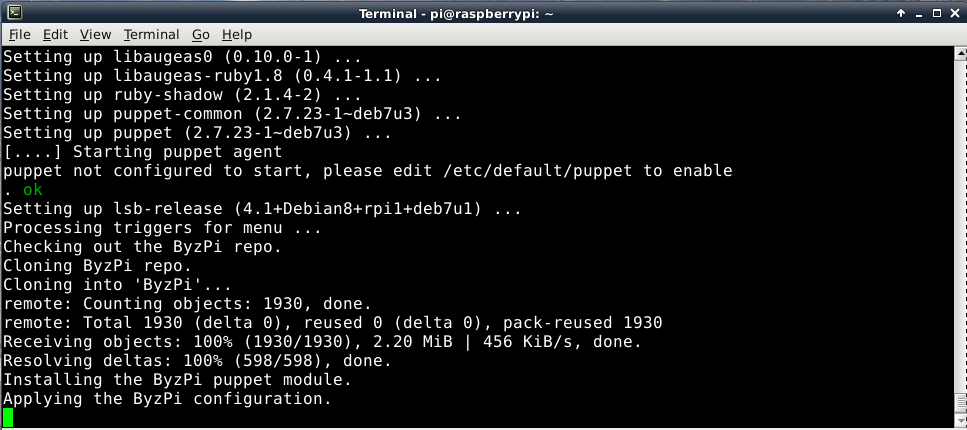Click the green 'ok' status text
This screenshot has height=430, width=967.
click(33, 190)
